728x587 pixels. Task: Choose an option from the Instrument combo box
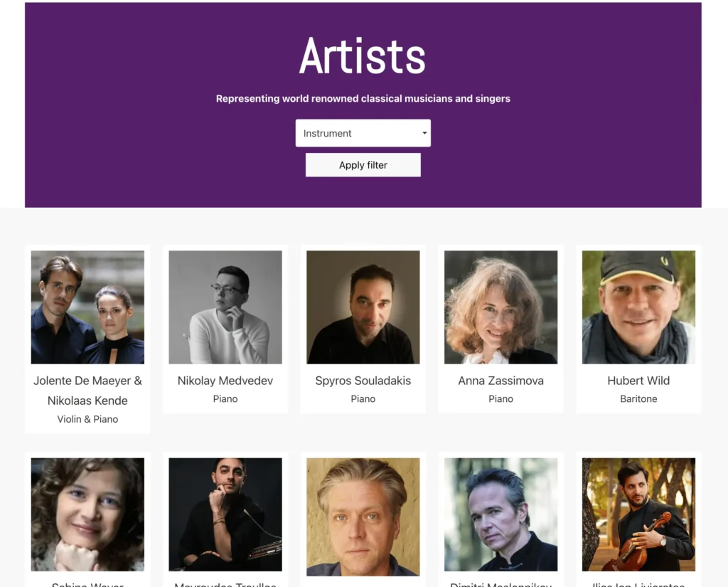(363, 133)
